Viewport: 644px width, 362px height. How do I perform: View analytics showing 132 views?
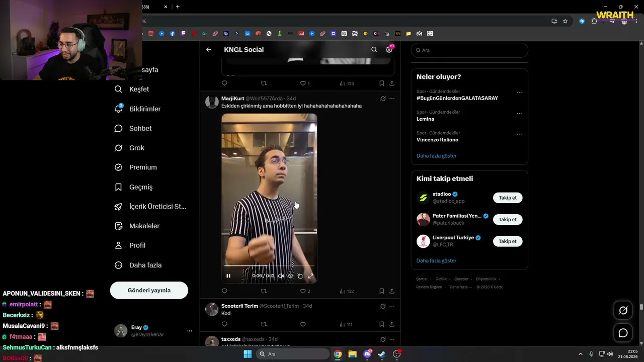point(347,291)
